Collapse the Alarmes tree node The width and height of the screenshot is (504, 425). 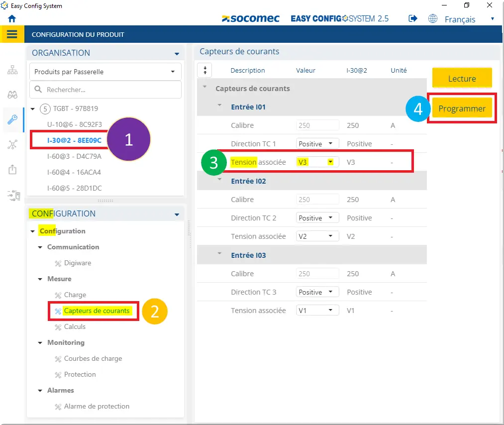point(40,391)
